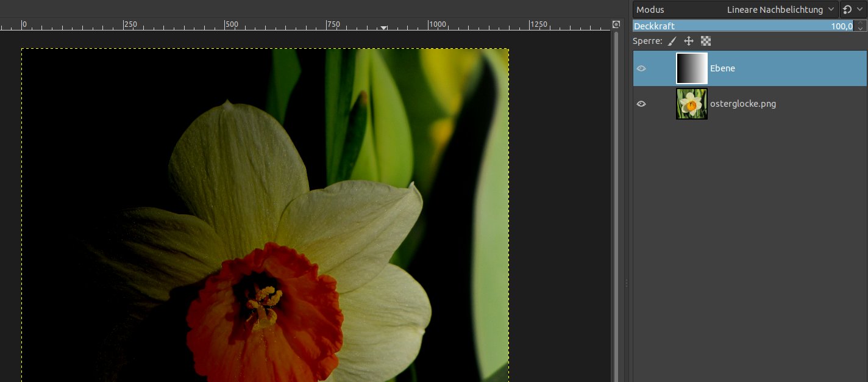Toggle lock pixels brush icon
The height and width of the screenshot is (382, 868).
[x=672, y=41]
